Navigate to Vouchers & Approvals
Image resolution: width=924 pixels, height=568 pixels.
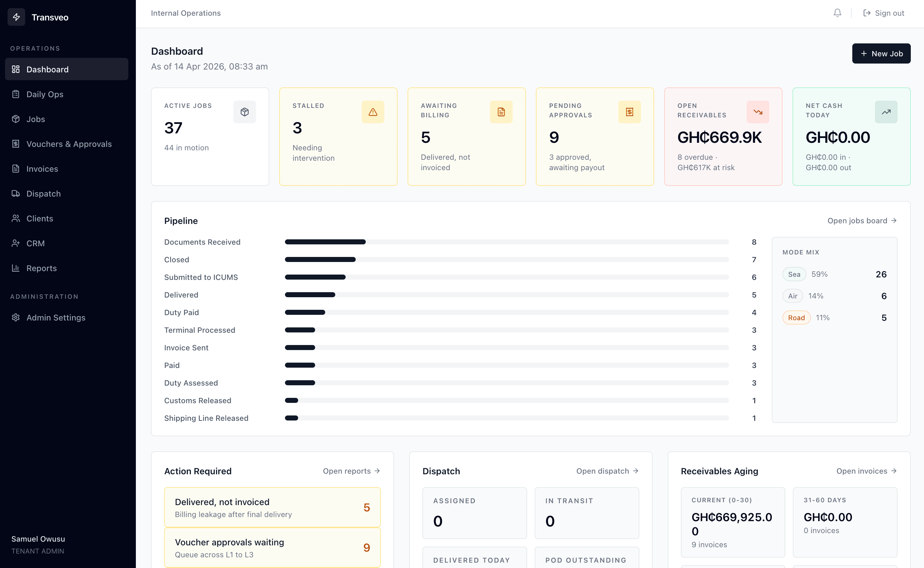[66, 143]
